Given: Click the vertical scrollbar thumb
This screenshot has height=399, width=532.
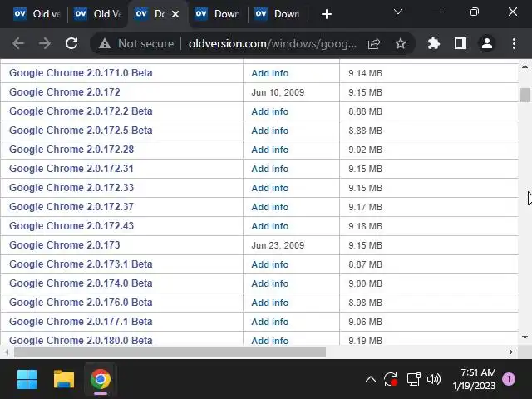Looking at the screenshot, I should (x=525, y=95).
